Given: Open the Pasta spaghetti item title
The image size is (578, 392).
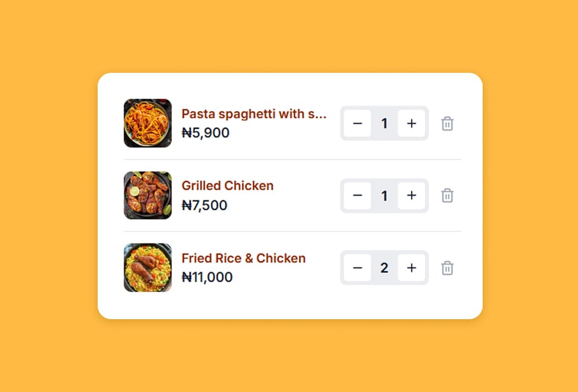Looking at the screenshot, I should pyautogui.click(x=254, y=114).
